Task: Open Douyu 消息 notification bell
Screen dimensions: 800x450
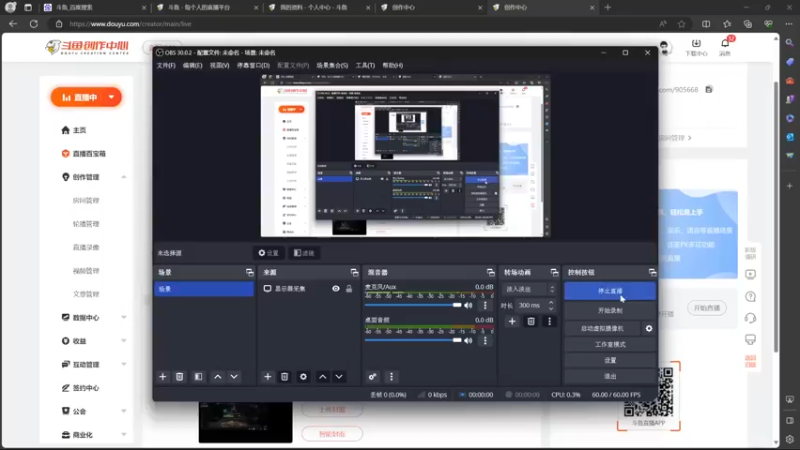Action: coord(726,45)
